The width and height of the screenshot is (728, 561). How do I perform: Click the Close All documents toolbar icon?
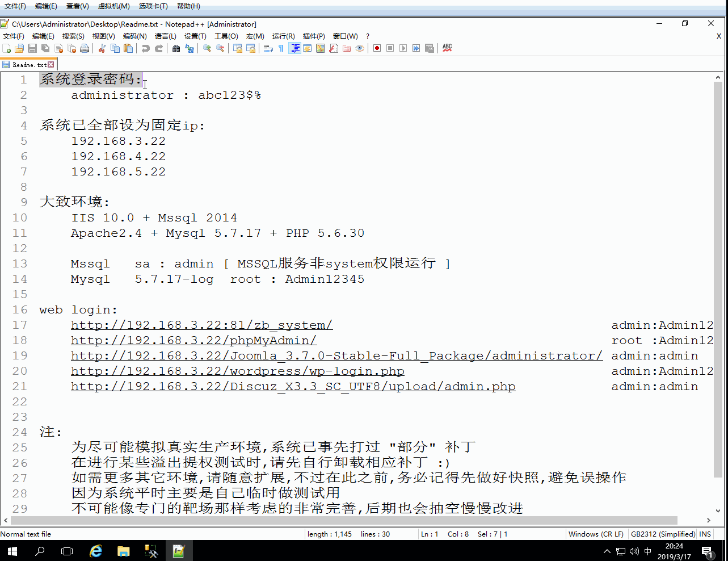[x=71, y=48]
